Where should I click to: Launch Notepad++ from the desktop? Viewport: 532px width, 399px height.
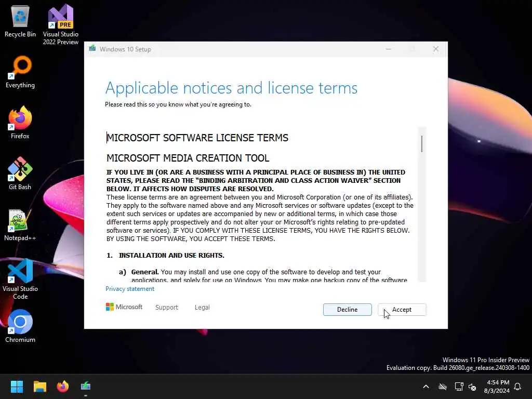click(20, 224)
